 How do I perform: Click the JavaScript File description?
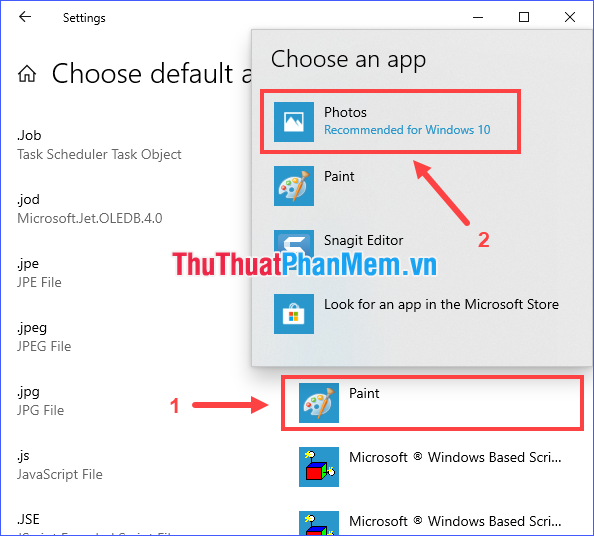(59, 474)
